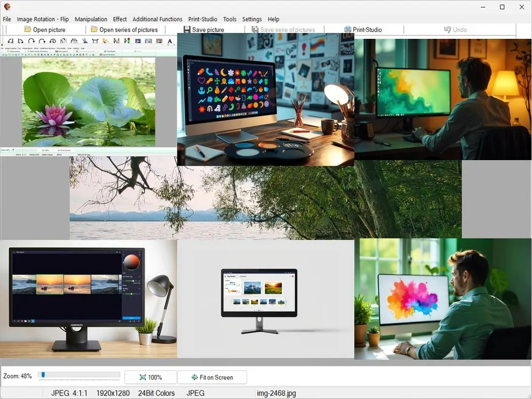Click the zoom slider track
This screenshot has height=399, width=532.
(80, 376)
